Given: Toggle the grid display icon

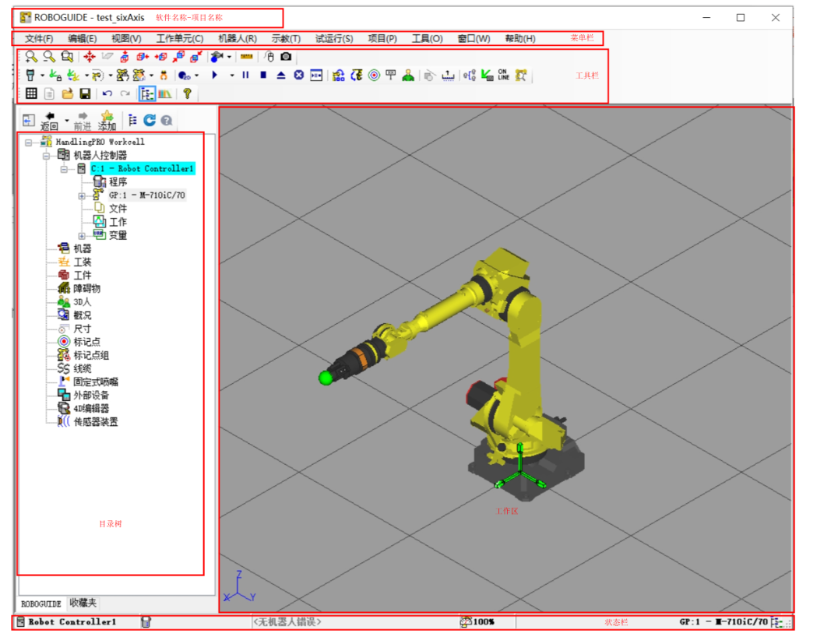Looking at the screenshot, I should (31, 94).
